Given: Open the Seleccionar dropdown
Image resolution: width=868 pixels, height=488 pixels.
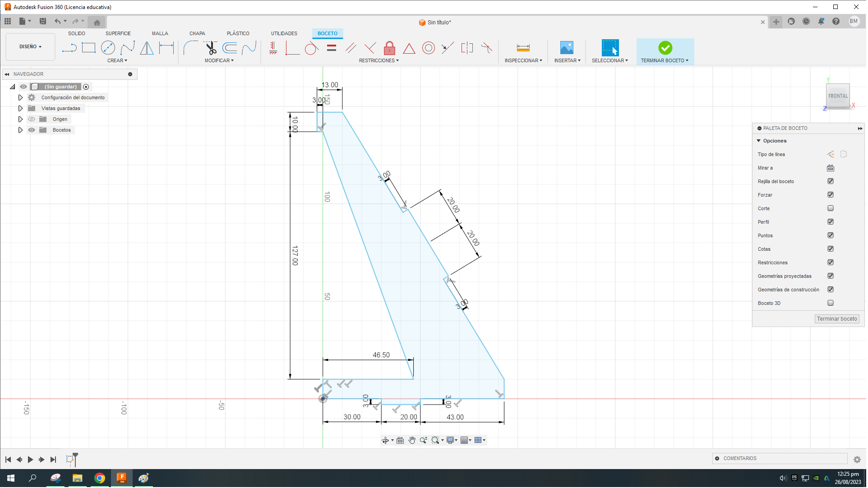Looking at the screenshot, I should pos(610,60).
